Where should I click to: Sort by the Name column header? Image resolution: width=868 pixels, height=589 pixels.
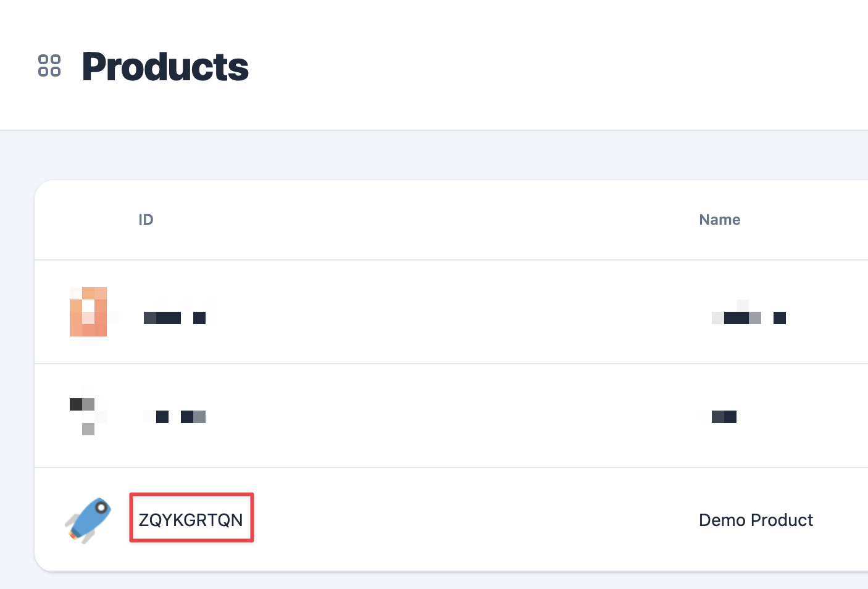tap(719, 220)
